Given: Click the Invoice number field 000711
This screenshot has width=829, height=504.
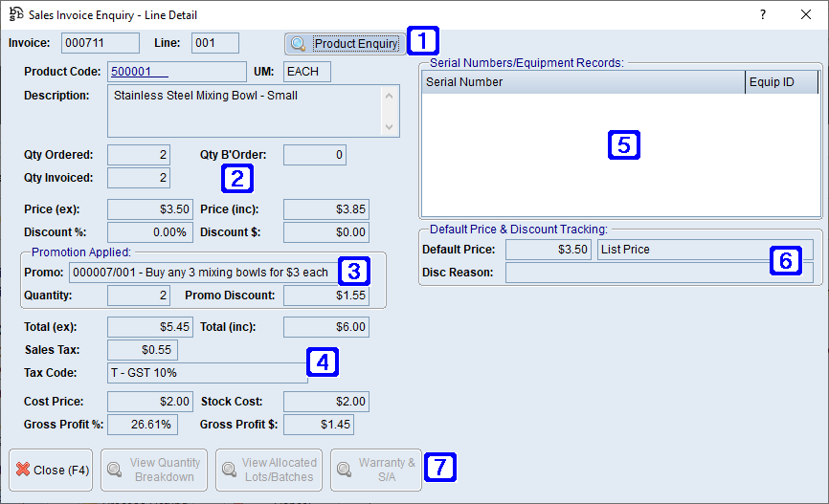Looking at the screenshot, I should (101, 43).
